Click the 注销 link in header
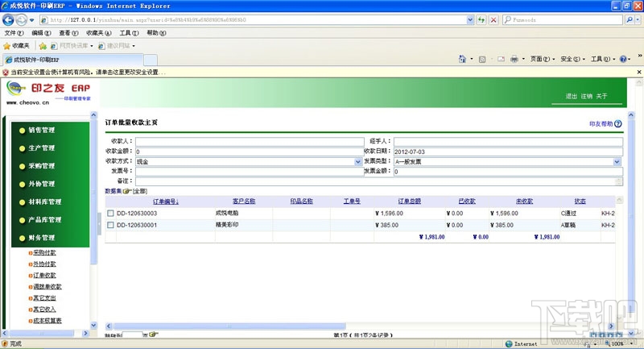Viewport: 644px width, 349px height. coord(587,96)
